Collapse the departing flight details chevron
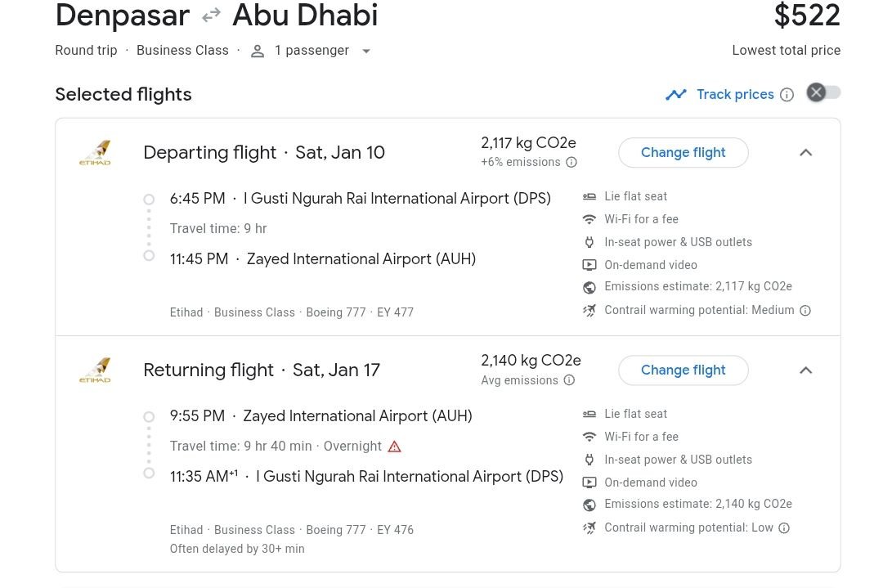883x588 pixels. [x=805, y=152]
